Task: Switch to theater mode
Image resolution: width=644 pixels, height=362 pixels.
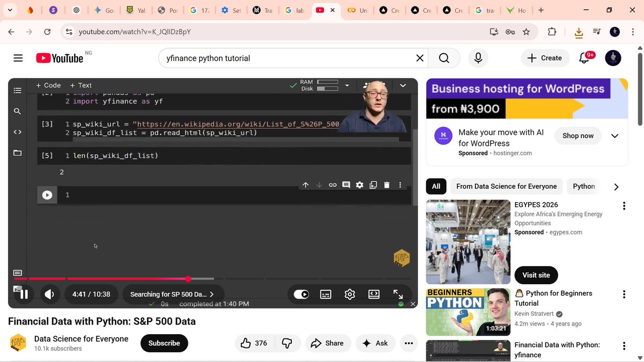Action: coord(374,294)
